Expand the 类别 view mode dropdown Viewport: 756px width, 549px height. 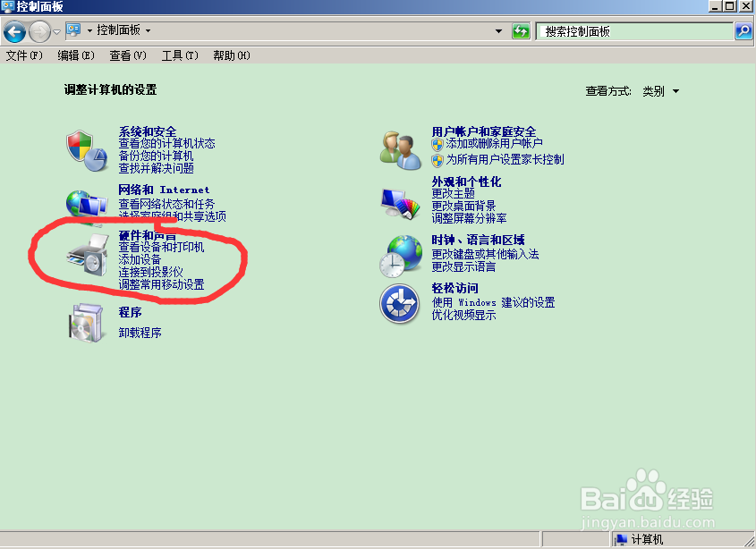(x=661, y=91)
